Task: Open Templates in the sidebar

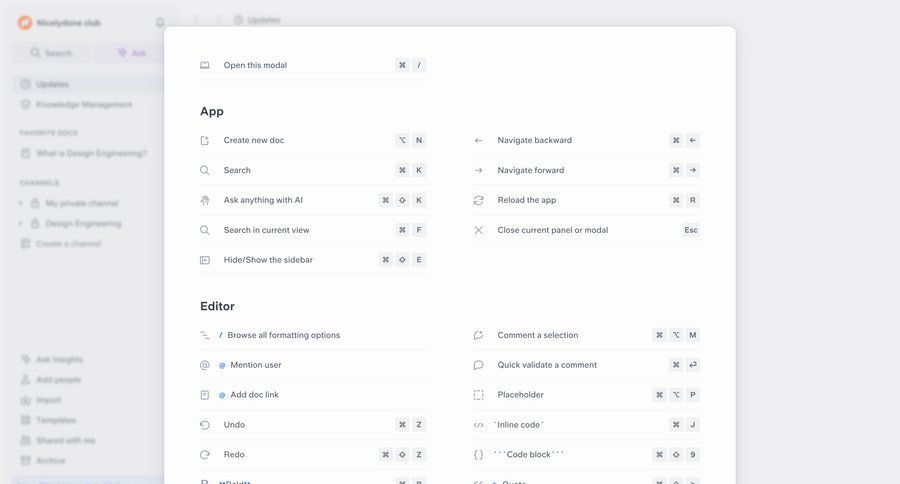Action: coord(56,420)
